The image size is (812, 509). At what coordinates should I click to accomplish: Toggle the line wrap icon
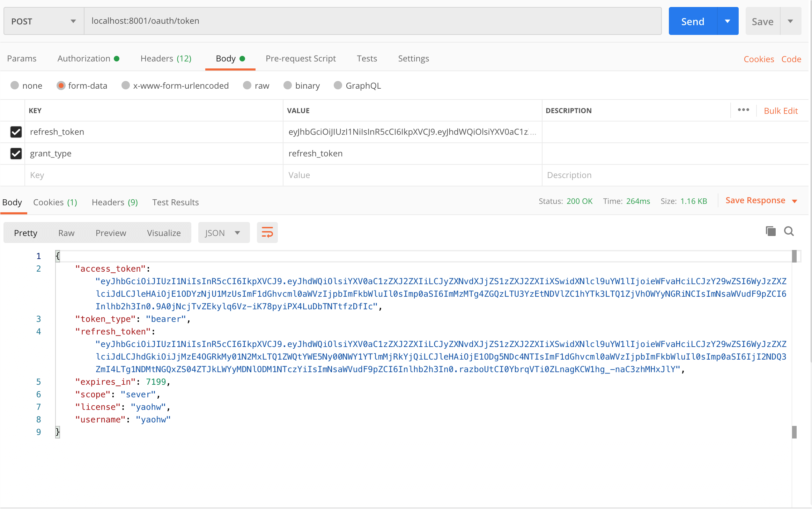click(x=267, y=233)
